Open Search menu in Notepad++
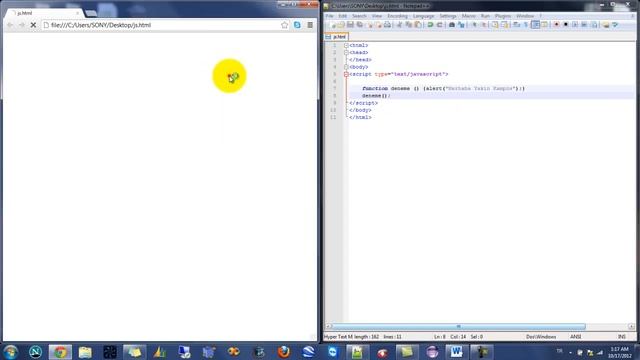Screen dimensions: 640x360 pos(359,16)
